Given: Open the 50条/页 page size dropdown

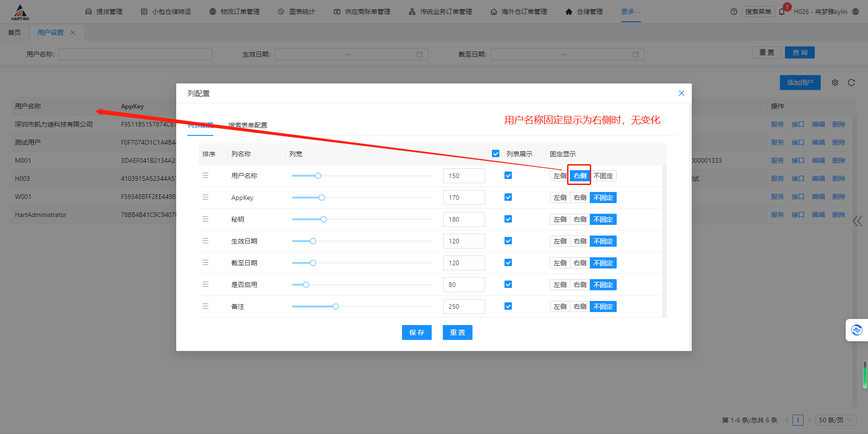Looking at the screenshot, I should 836,420.
